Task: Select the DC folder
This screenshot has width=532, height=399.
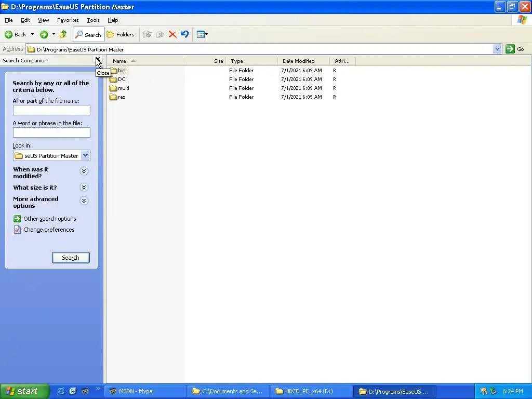Action: [118, 79]
